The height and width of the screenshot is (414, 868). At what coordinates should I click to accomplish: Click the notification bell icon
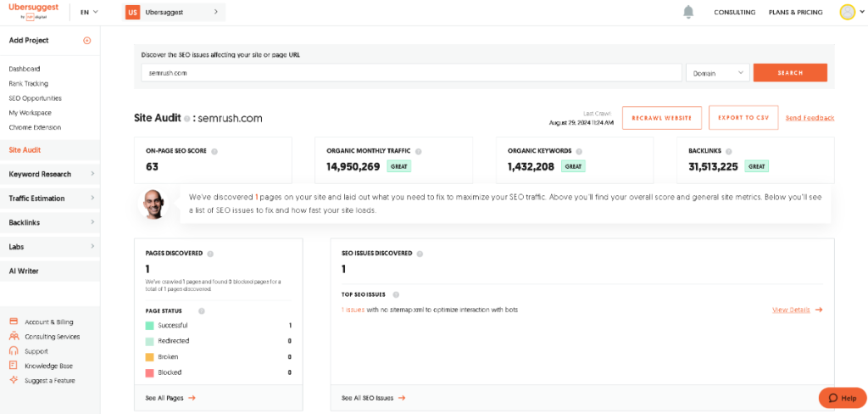coord(688,12)
